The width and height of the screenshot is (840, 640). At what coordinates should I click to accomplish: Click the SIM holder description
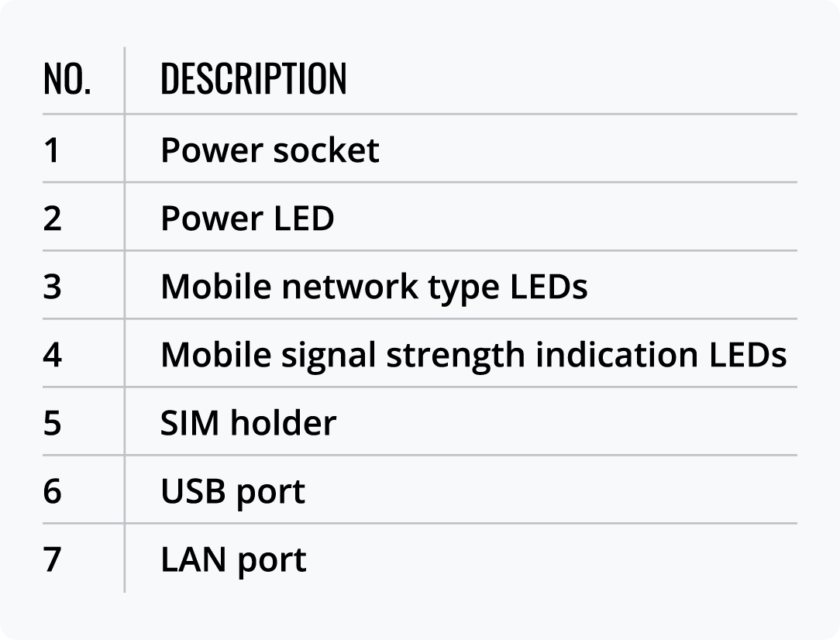(x=248, y=423)
